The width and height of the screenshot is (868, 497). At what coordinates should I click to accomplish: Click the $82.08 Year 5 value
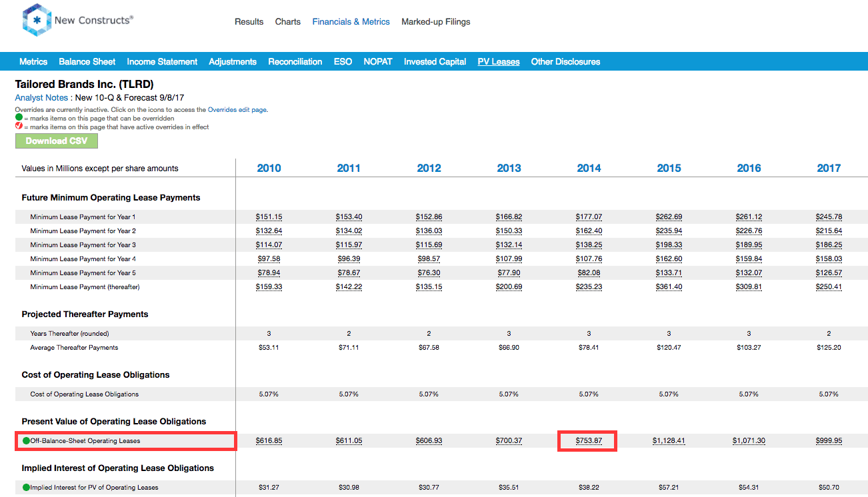point(589,273)
